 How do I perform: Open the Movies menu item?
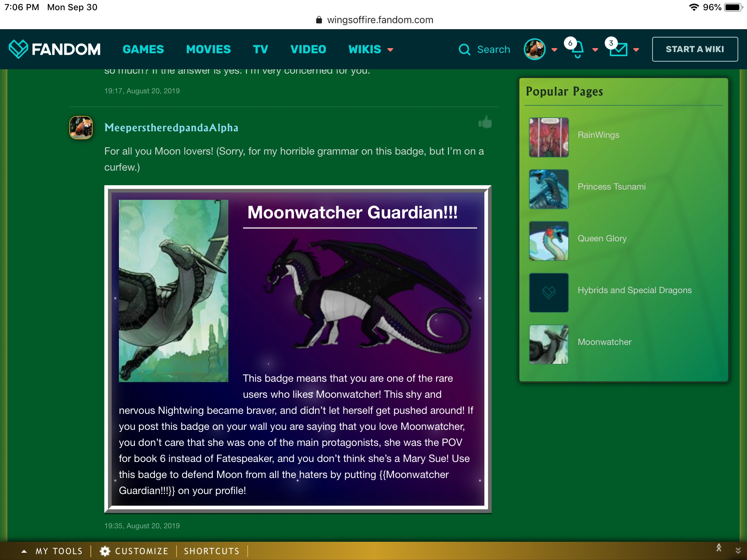point(208,49)
